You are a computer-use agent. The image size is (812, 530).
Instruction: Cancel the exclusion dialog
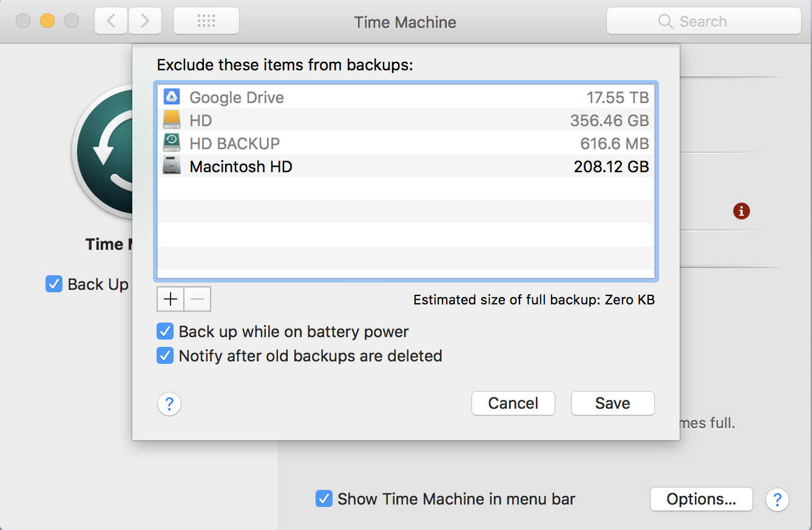513,403
